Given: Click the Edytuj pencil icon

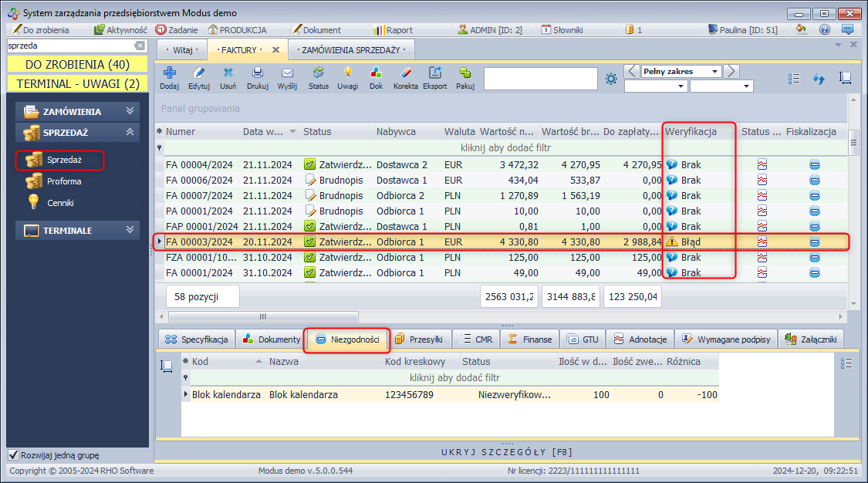Looking at the screenshot, I should 199,73.
